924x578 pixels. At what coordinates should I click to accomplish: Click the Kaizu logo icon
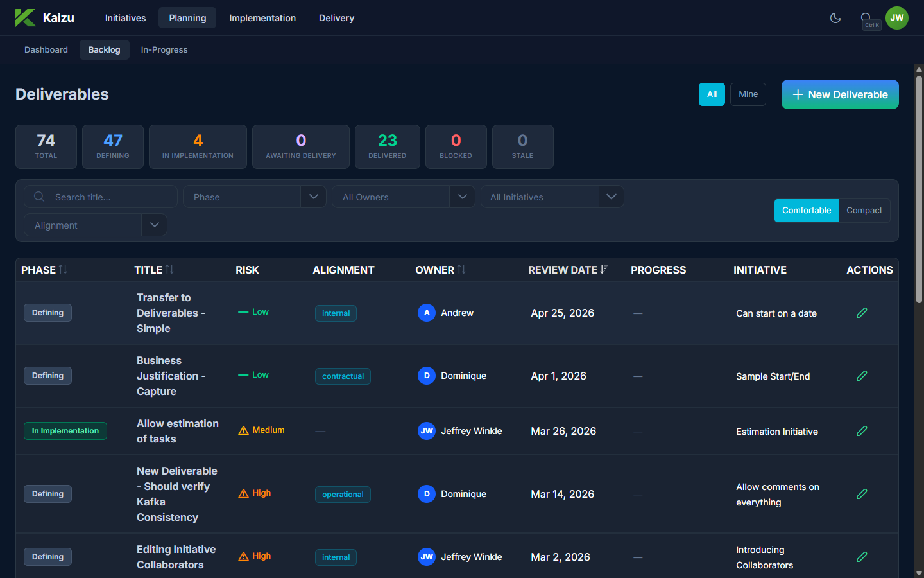pyautogui.click(x=25, y=18)
